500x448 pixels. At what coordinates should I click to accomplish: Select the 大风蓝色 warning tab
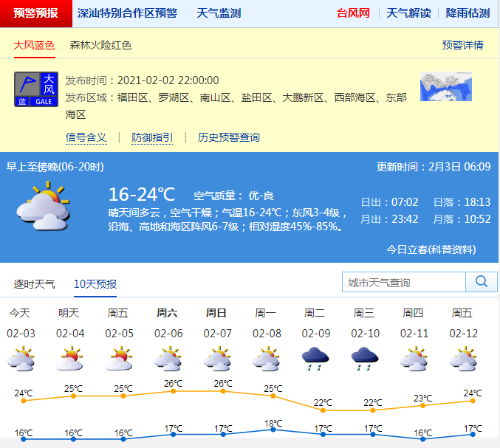click(x=34, y=45)
